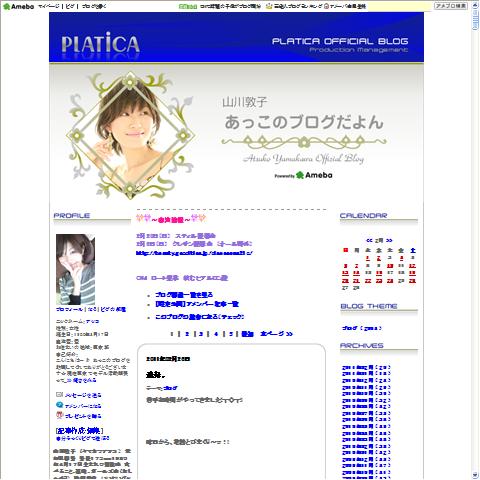480x480 pixels.
Task: Click the blog title あっこのブログだよん
Action: [x=304, y=122]
